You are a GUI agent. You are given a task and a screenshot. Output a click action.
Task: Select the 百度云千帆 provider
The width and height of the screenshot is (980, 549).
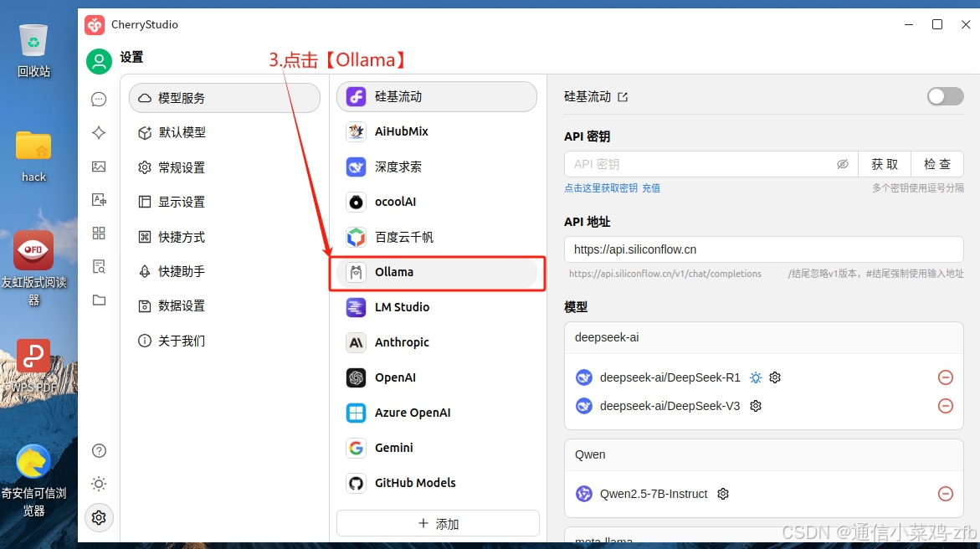(436, 237)
